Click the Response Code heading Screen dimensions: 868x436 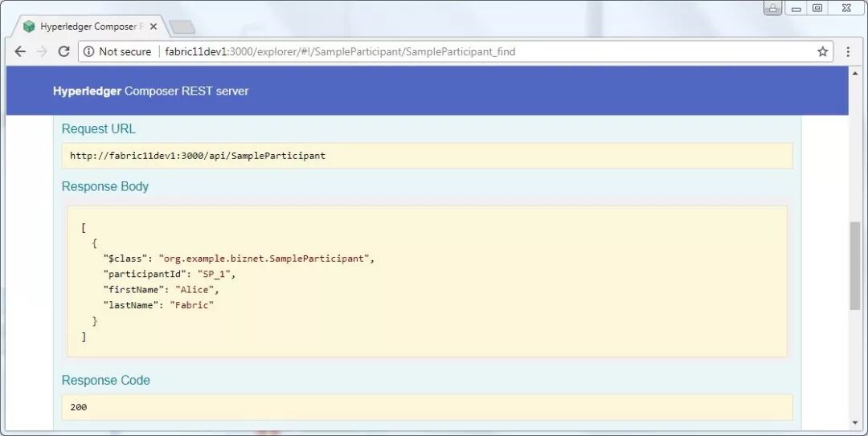point(106,380)
